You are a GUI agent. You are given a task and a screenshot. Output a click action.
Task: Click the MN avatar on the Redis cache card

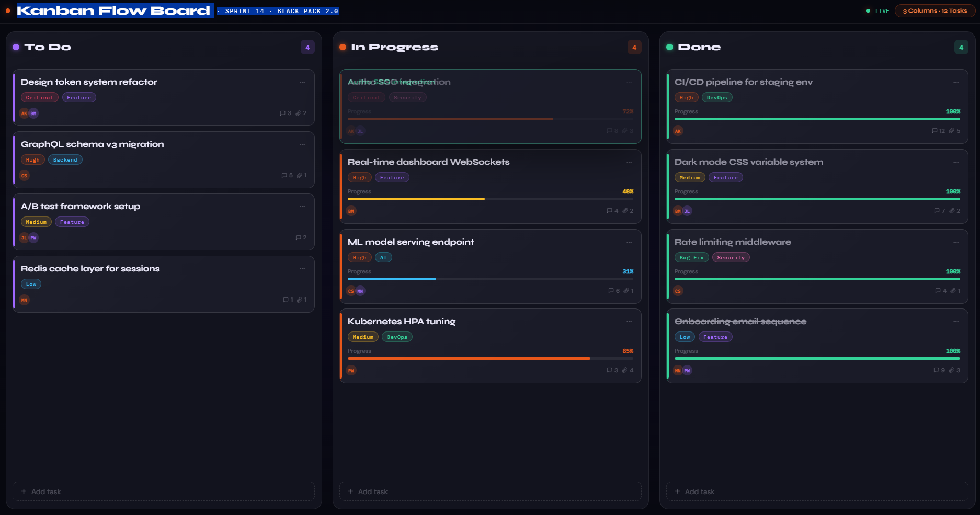click(x=24, y=300)
